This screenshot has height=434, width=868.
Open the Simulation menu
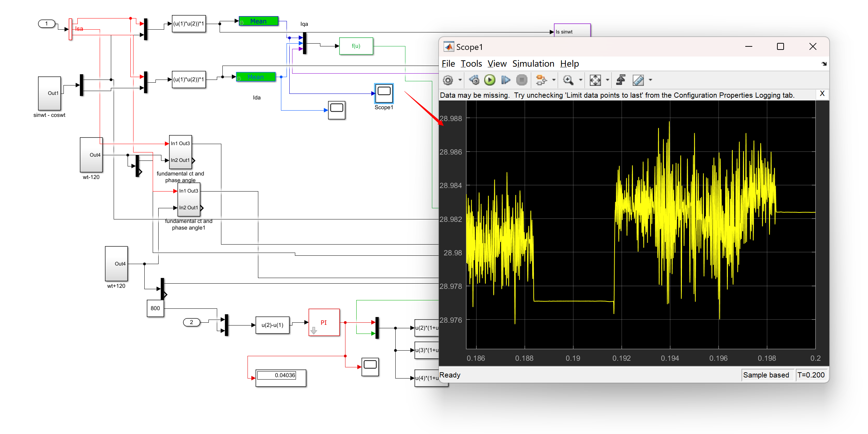pyautogui.click(x=533, y=64)
